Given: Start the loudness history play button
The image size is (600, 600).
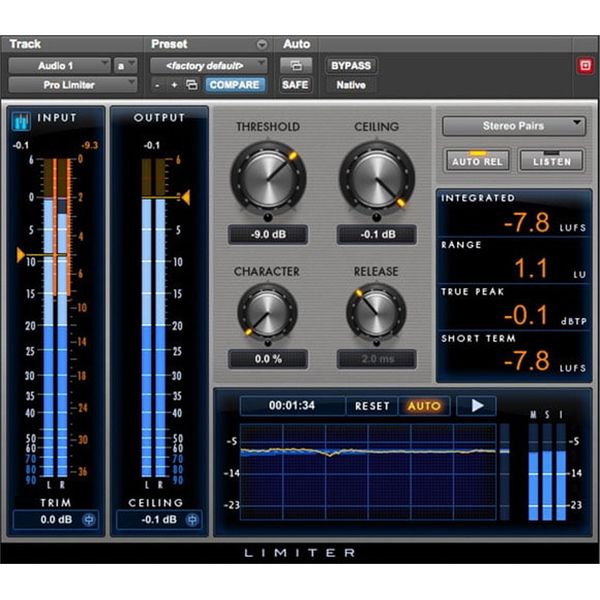Looking at the screenshot, I should pyautogui.click(x=477, y=406).
